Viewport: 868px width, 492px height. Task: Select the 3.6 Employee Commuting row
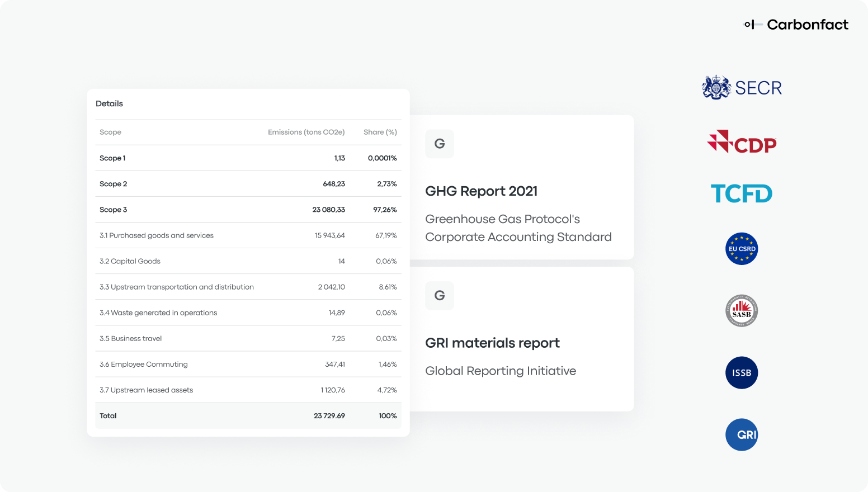[x=248, y=364]
